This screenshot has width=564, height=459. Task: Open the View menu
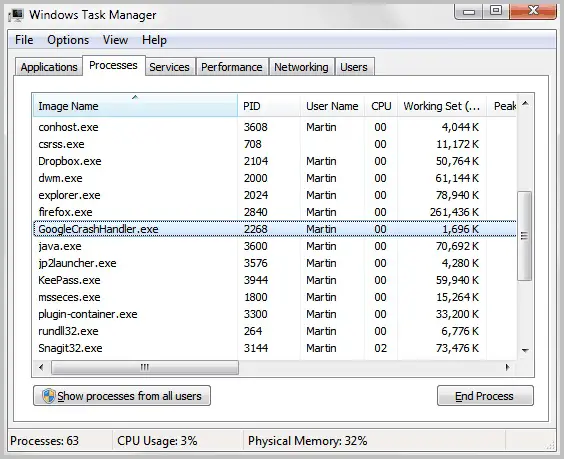coord(115,40)
